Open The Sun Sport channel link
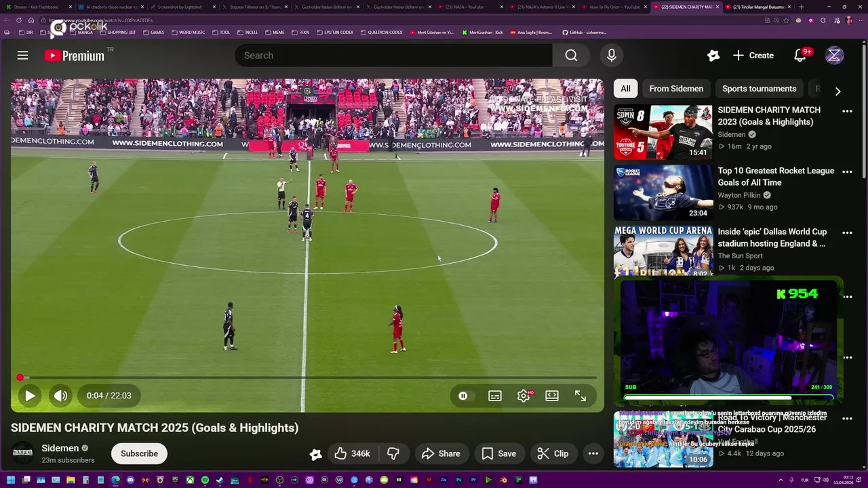Screen dimensions: 868x488 (740, 256)
